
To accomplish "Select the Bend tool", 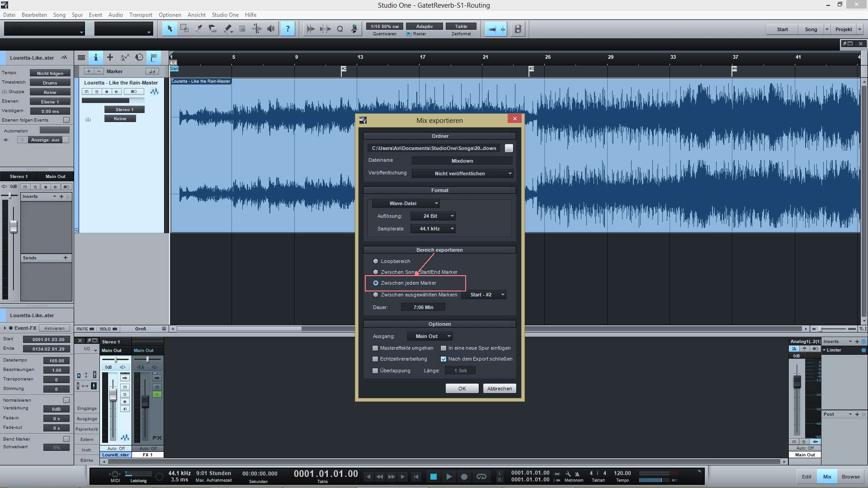I will (256, 29).
